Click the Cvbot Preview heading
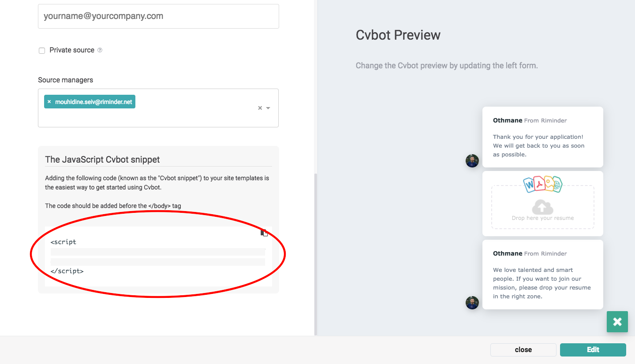The width and height of the screenshot is (635, 364). pos(398,35)
